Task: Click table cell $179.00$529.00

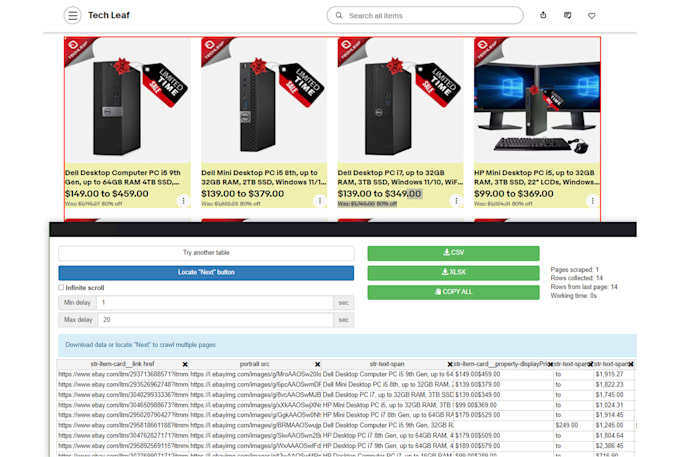Action: [x=503, y=415]
